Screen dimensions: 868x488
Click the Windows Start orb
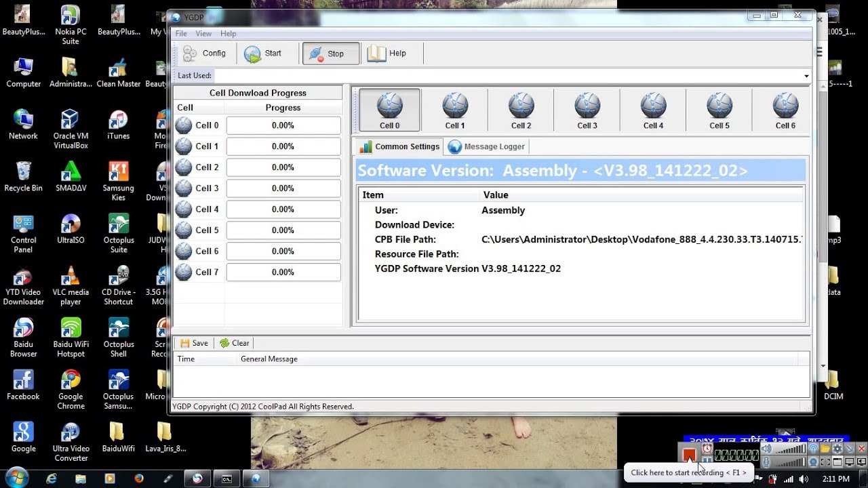(16, 477)
